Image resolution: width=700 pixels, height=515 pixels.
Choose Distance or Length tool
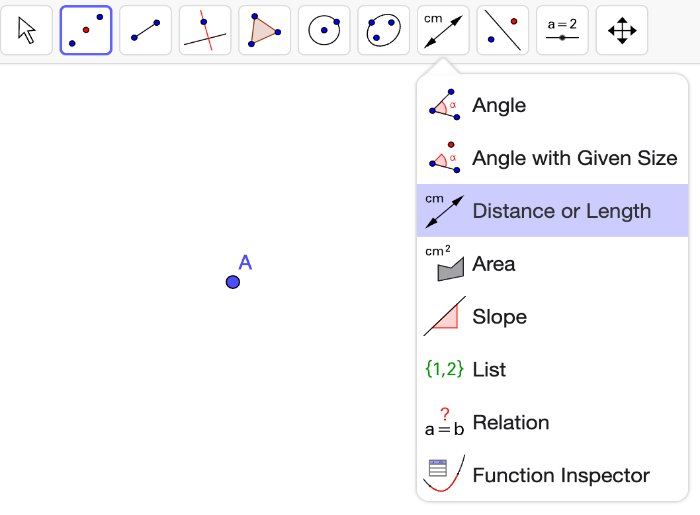552,211
